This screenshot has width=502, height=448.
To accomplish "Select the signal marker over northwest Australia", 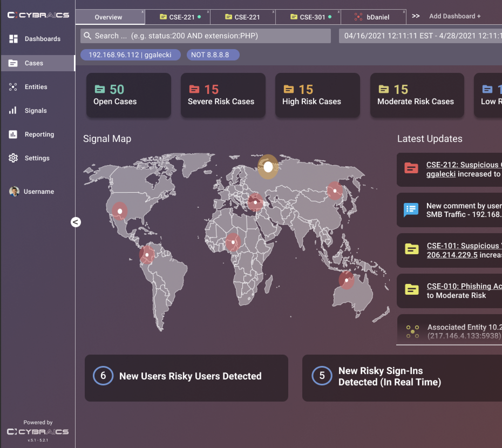I will coord(346,280).
